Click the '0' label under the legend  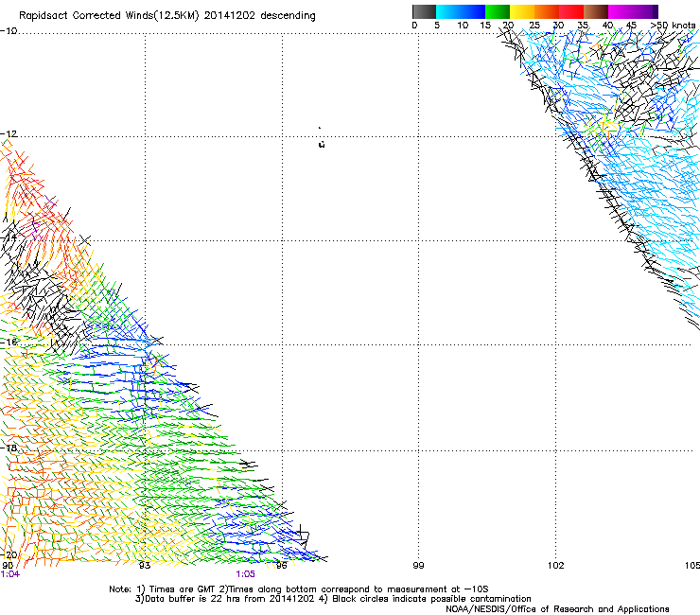414,26
